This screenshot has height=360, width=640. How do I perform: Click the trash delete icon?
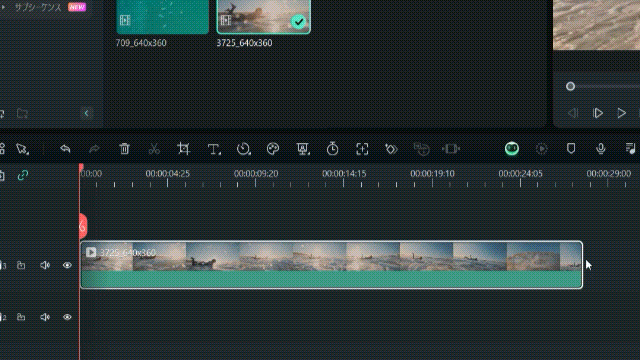(124, 149)
